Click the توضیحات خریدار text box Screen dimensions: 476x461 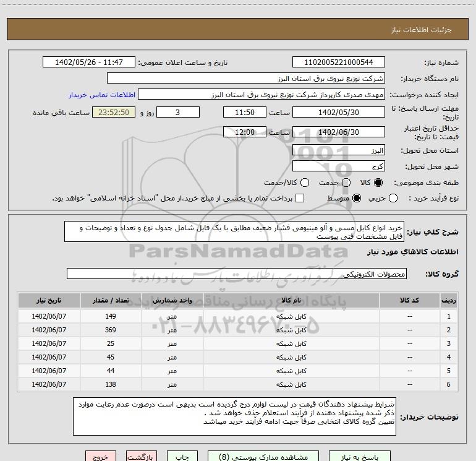click(x=234, y=416)
